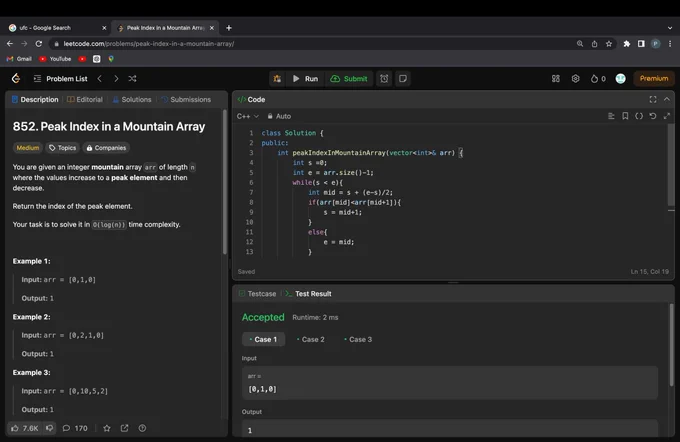This screenshot has width=680, height=442.
Task: Collapse the Code panel chevron
Action: click(667, 99)
